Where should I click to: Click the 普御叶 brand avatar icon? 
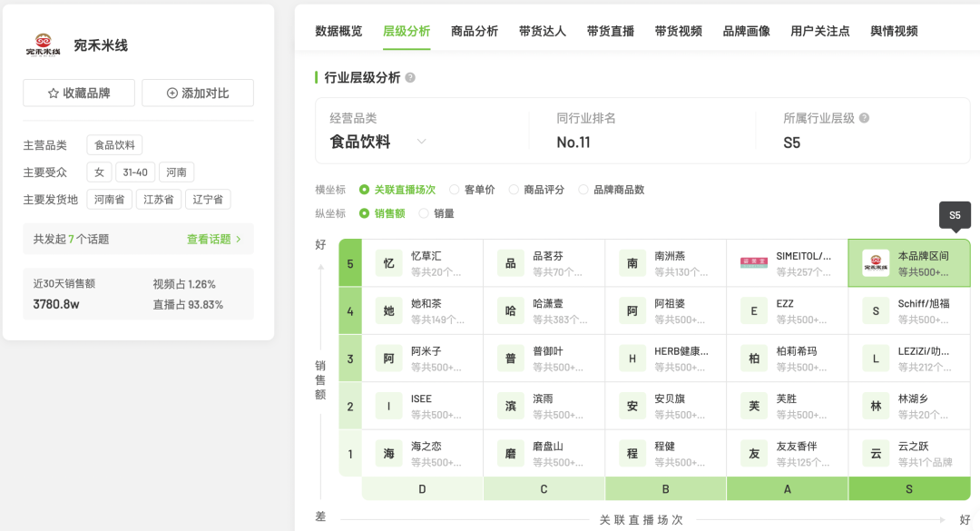[511, 359]
